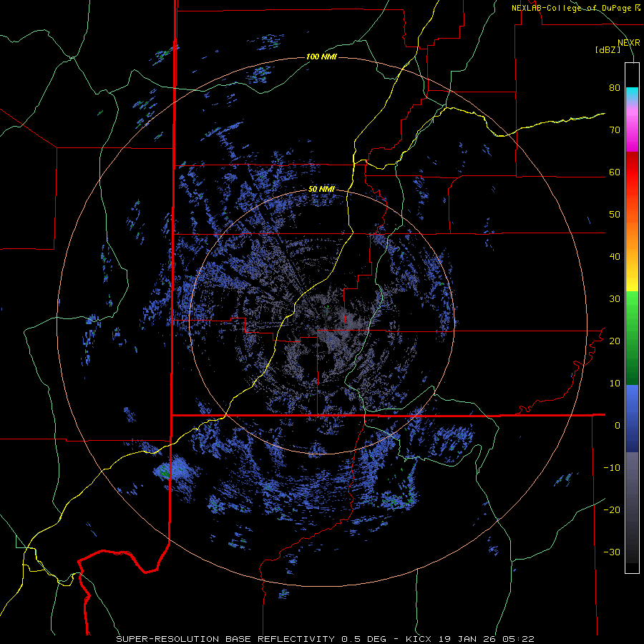The width and height of the screenshot is (644, 644).
Task: Select the -10 value on the dBZ scale
Action: pyautogui.click(x=612, y=468)
